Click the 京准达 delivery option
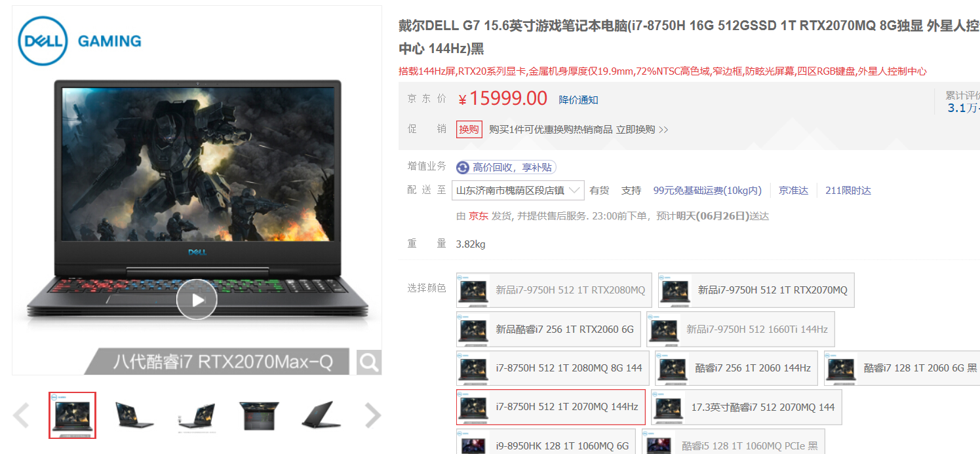 tap(793, 191)
